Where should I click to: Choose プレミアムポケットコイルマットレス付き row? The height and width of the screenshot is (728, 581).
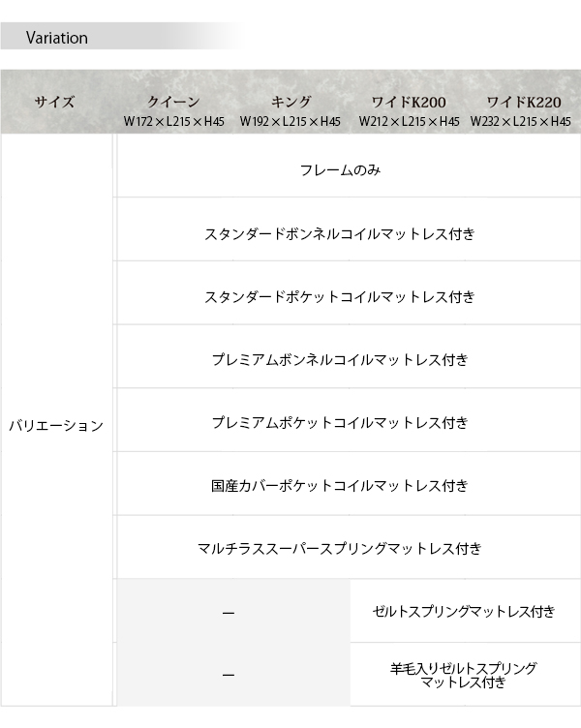click(349, 420)
